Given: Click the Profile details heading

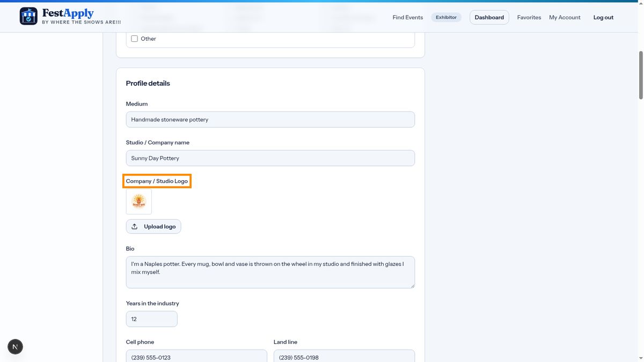Looking at the screenshot, I should 148,83.
